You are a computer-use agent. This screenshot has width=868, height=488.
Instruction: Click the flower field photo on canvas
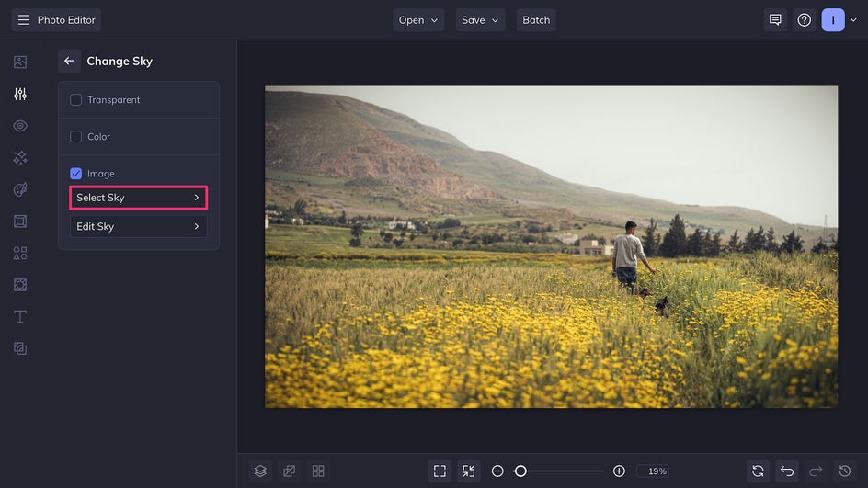pyautogui.click(x=552, y=247)
